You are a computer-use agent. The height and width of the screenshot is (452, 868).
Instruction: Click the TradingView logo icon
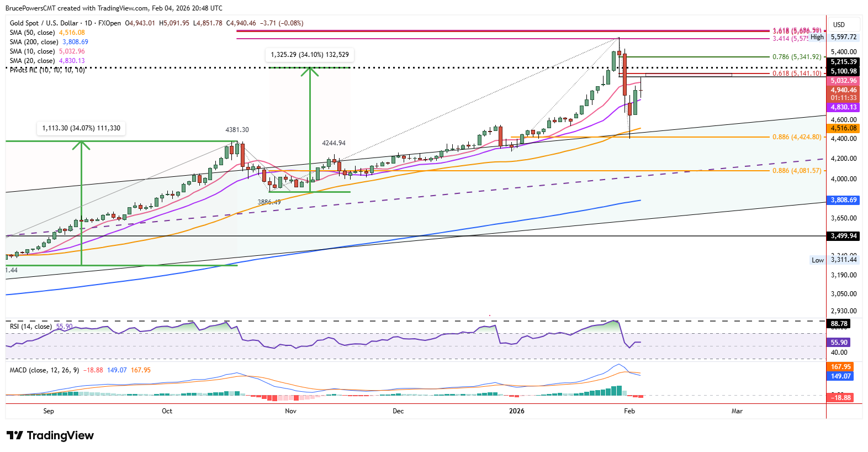(x=15, y=435)
